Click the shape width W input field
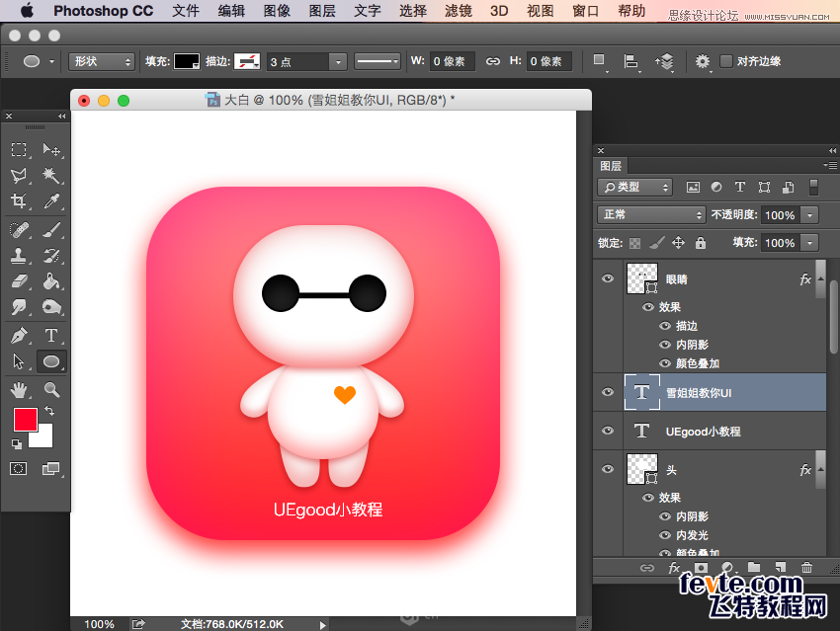This screenshot has width=840, height=631. tap(453, 61)
